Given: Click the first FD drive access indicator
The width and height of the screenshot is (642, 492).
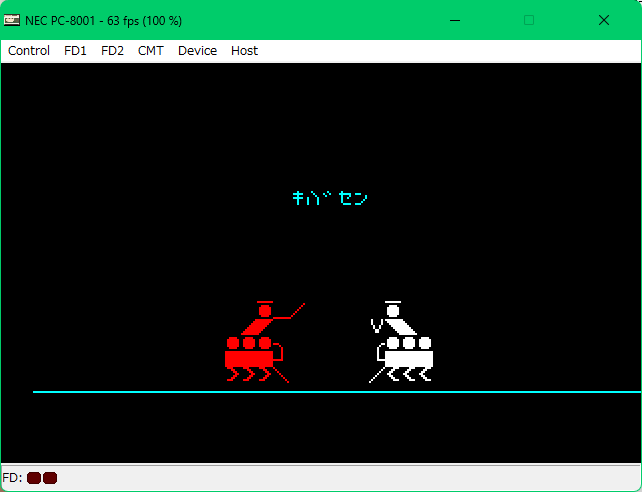Looking at the screenshot, I should [34, 478].
